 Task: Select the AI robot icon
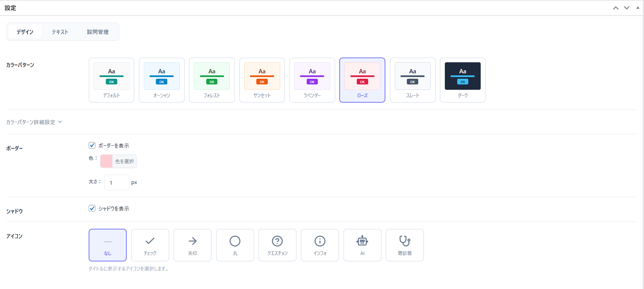pos(362,245)
